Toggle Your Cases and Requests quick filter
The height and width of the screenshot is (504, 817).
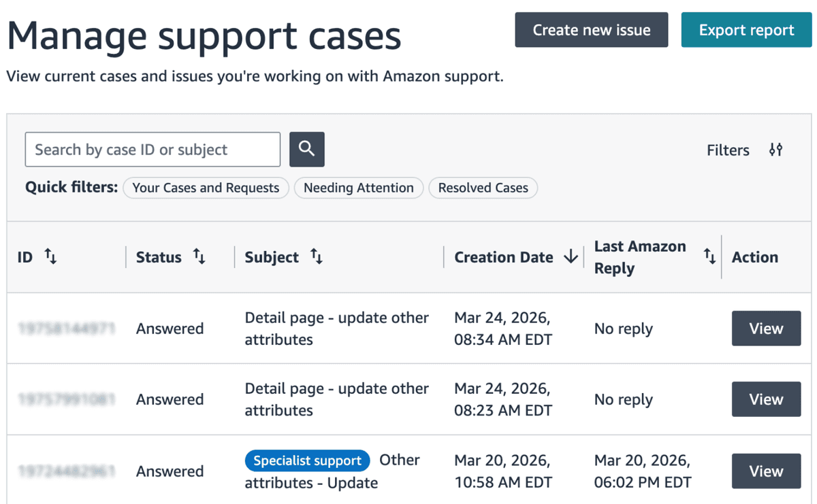[206, 188]
